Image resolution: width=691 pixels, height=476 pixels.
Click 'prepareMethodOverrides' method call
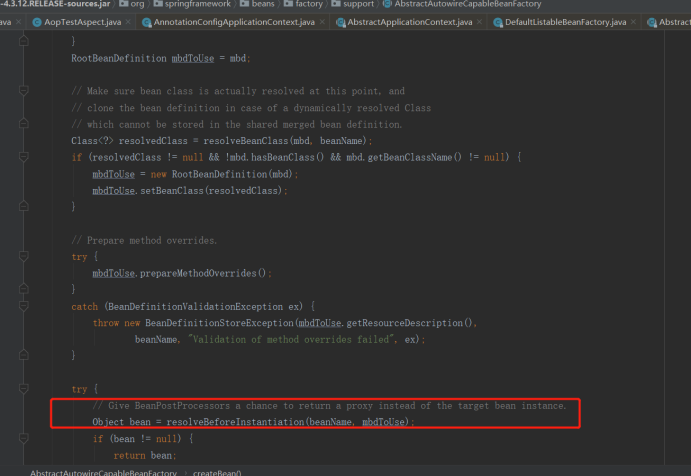[x=198, y=273]
